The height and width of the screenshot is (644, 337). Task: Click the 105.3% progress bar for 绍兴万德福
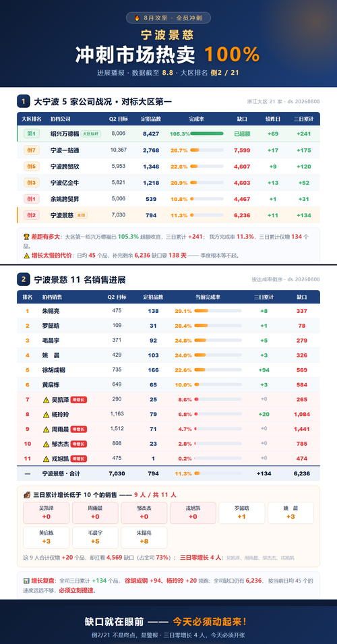pos(207,134)
